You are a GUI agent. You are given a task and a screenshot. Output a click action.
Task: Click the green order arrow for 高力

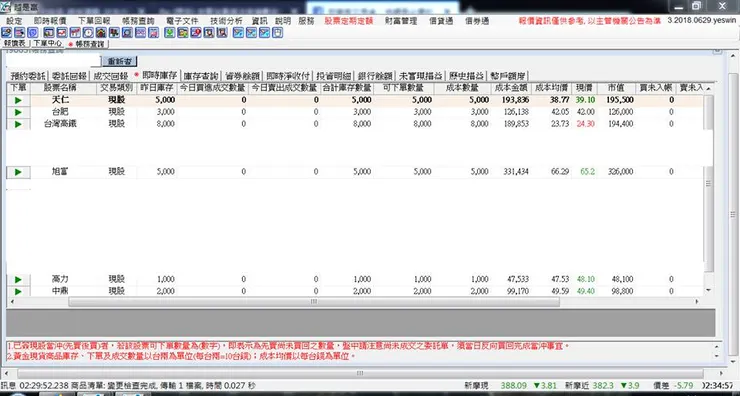tap(18, 279)
